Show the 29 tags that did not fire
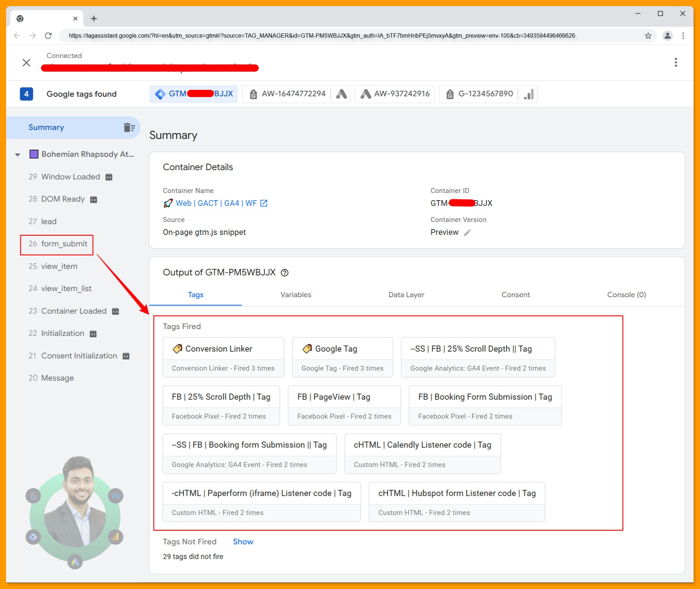The height and width of the screenshot is (589, 700). click(x=243, y=542)
